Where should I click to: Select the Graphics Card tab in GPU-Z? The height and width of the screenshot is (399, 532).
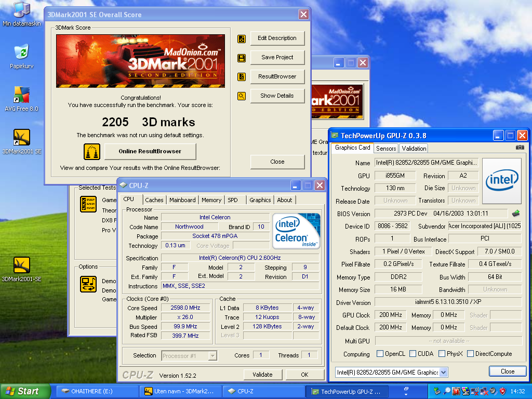353,148
